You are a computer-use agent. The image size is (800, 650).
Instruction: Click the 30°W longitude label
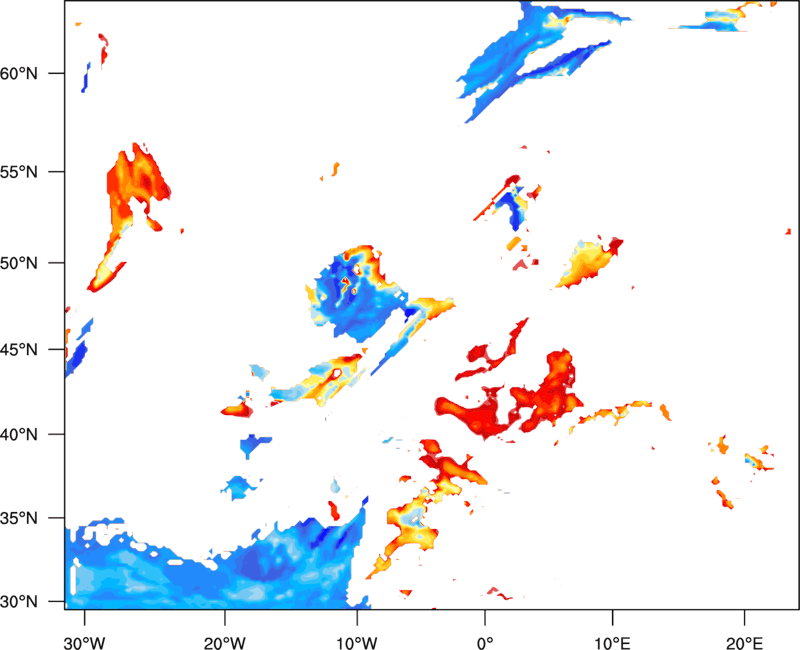(84, 642)
